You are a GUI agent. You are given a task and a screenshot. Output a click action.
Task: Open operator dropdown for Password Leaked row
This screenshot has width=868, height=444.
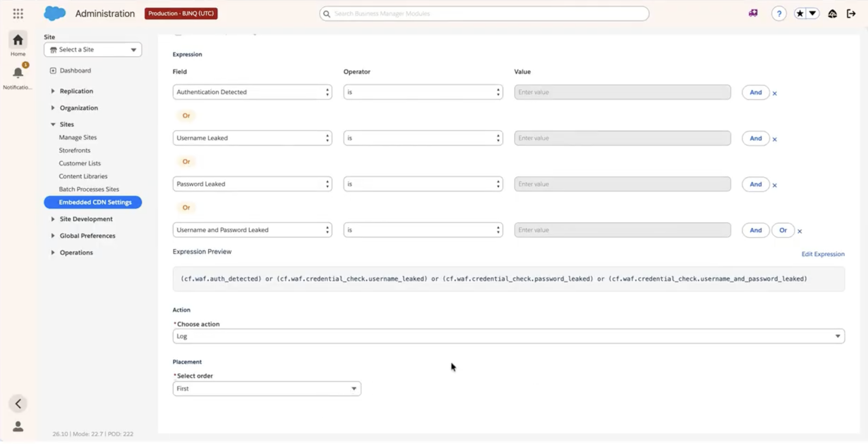pyautogui.click(x=423, y=184)
